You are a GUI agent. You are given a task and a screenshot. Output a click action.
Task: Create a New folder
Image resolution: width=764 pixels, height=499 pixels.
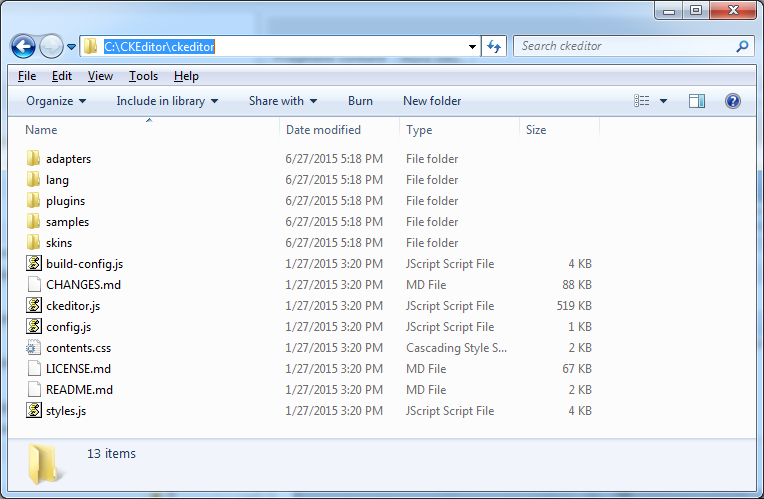tap(432, 101)
